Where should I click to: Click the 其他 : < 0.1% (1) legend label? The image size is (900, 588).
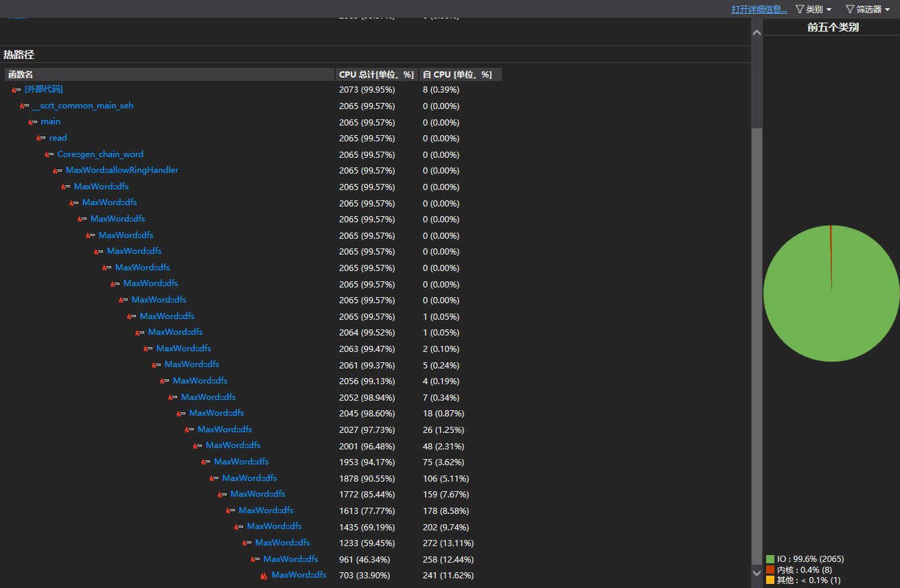(x=809, y=580)
